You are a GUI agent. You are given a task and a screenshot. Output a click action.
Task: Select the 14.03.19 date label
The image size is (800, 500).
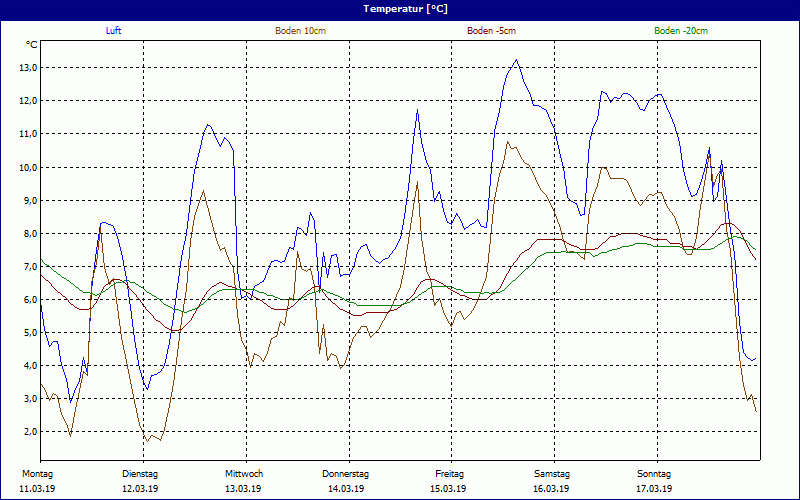pyautogui.click(x=346, y=489)
